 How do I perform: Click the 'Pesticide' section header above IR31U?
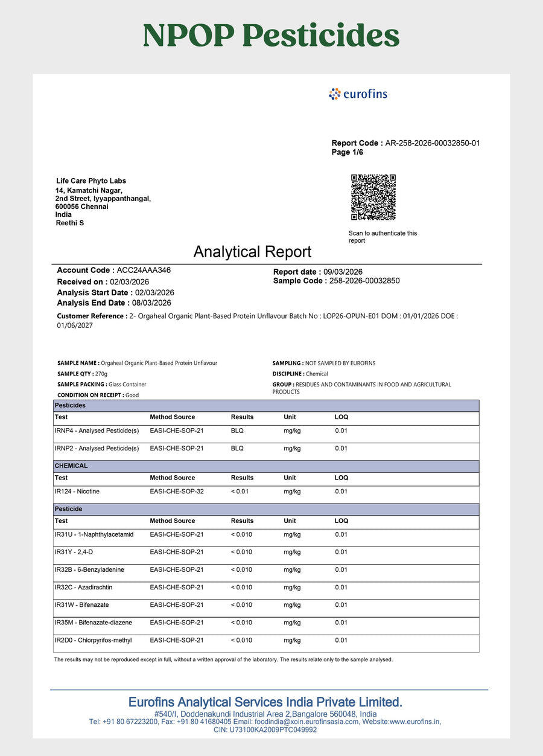point(266,509)
